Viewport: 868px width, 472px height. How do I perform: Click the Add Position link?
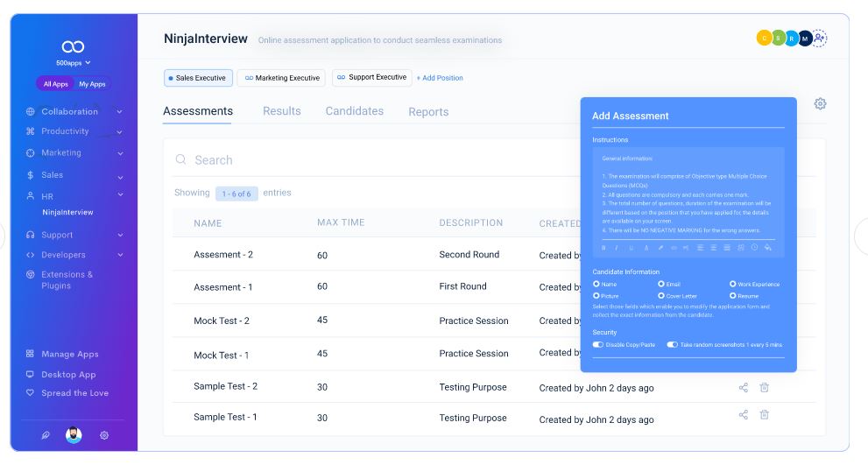tap(440, 78)
